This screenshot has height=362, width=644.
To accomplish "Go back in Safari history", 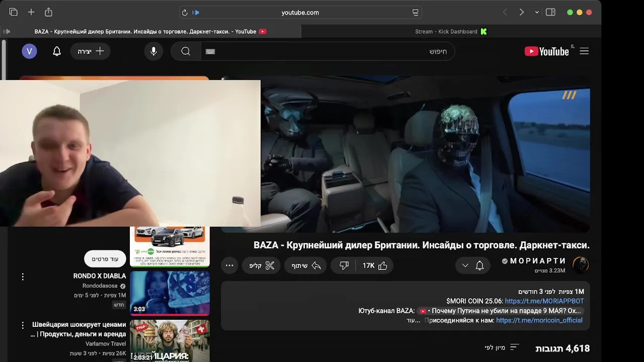I will [505, 12].
